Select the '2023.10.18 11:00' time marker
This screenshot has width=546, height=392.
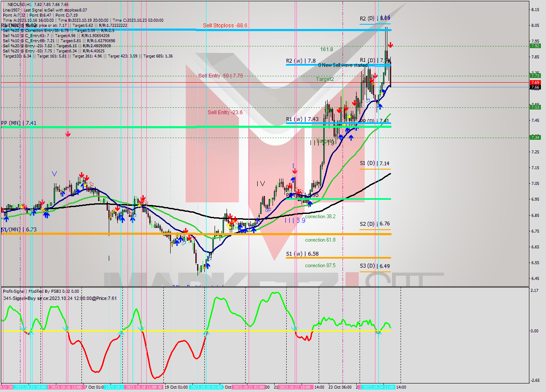coord(142,387)
